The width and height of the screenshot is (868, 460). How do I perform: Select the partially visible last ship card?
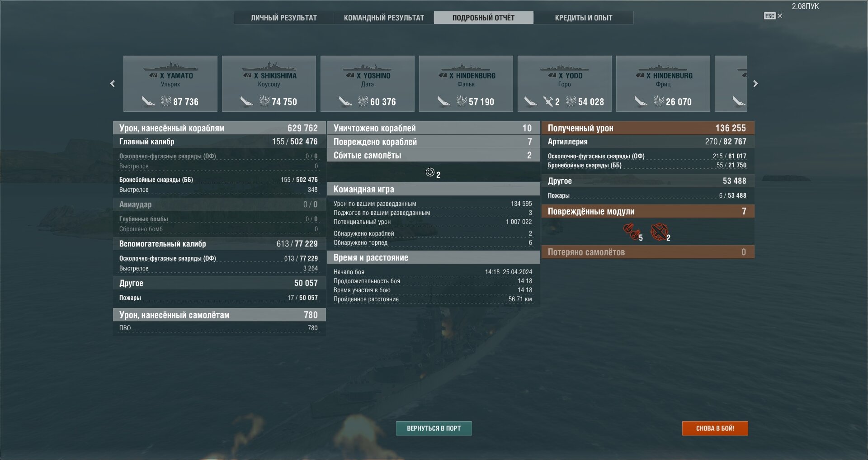tap(731, 84)
